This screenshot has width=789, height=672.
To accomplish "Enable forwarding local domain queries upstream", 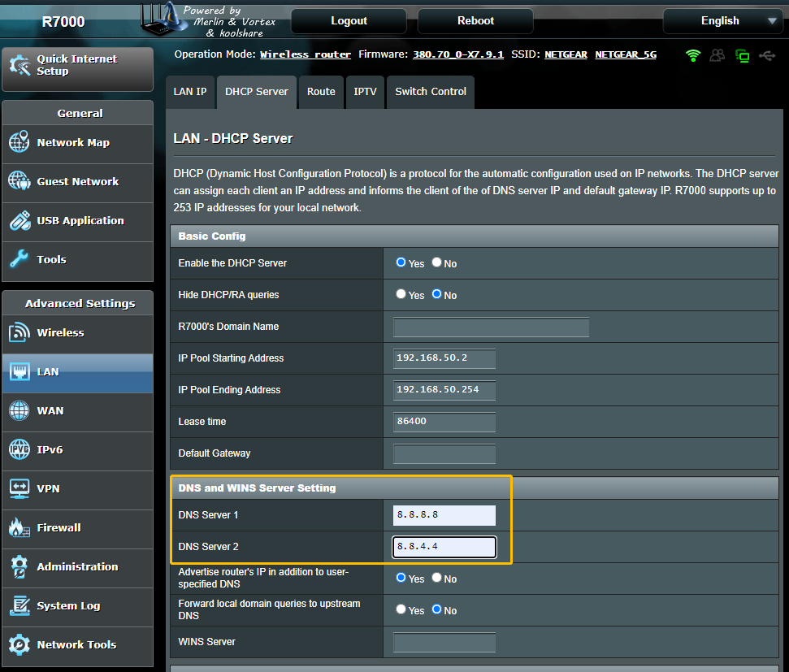I will (x=401, y=609).
